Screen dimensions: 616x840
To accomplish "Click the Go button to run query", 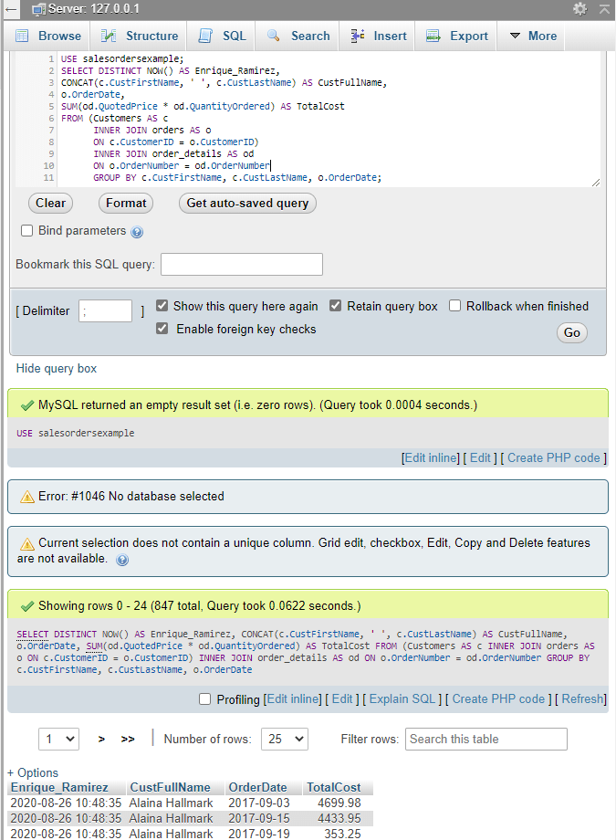I will pos(572,332).
